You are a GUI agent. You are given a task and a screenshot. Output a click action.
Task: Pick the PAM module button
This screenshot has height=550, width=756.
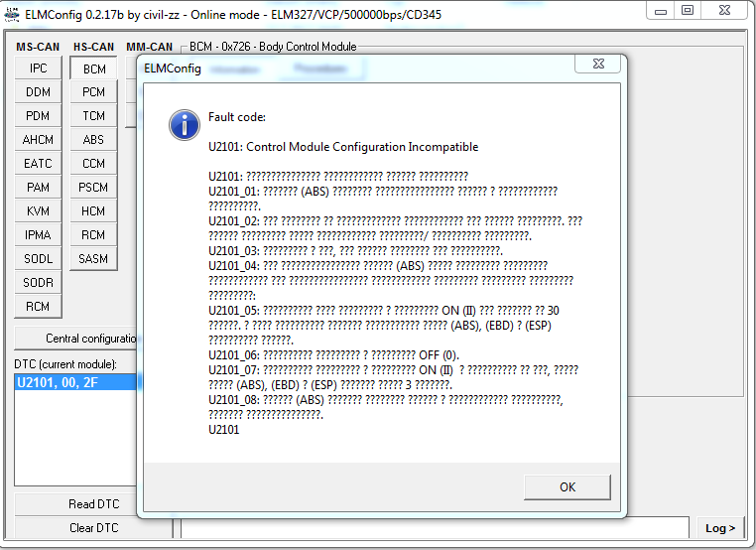pos(38,188)
